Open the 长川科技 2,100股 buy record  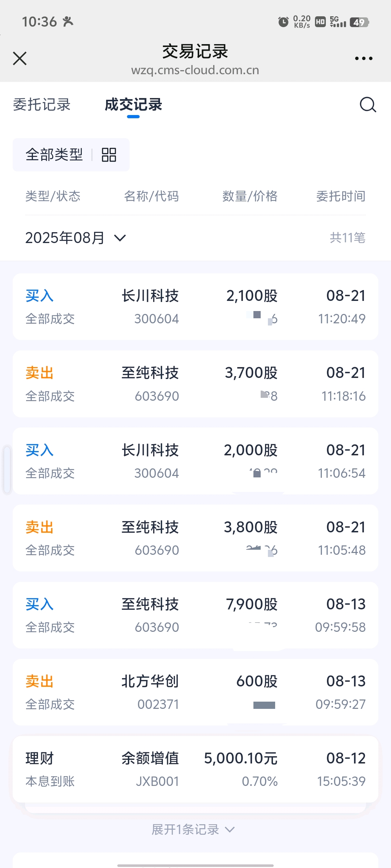coord(195,307)
